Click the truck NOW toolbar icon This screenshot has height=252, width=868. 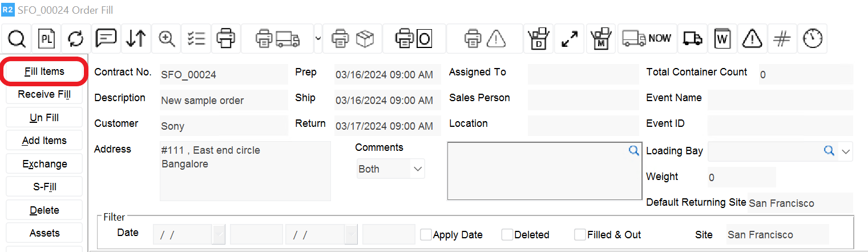(647, 38)
